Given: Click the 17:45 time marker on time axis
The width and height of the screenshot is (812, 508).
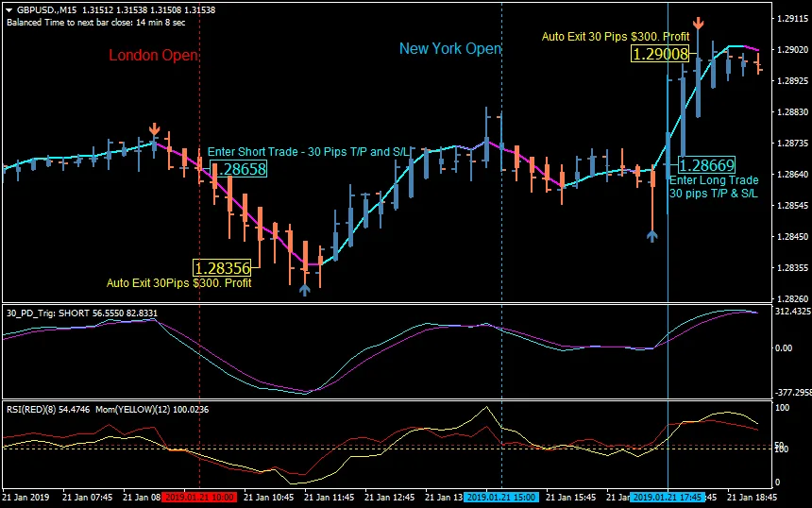Looking at the screenshot, I should click(667, 497).
